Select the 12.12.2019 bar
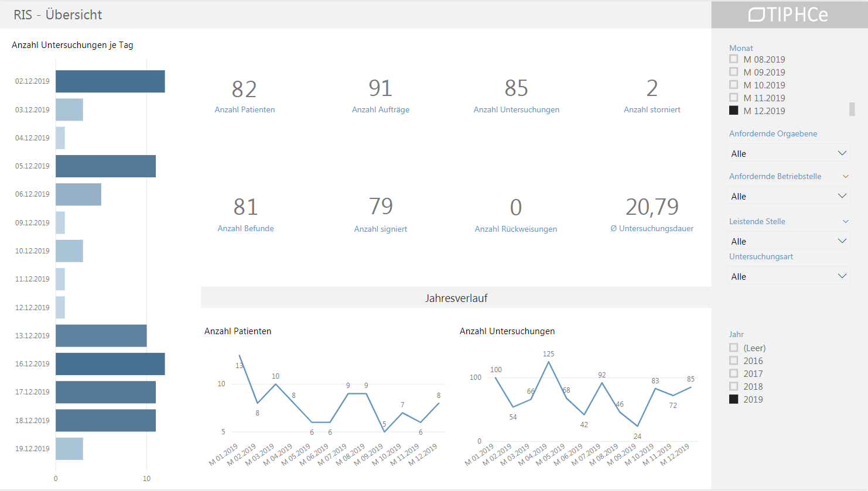Image resolution: width=868 pixels, height=491 pixels. point(60,307)
